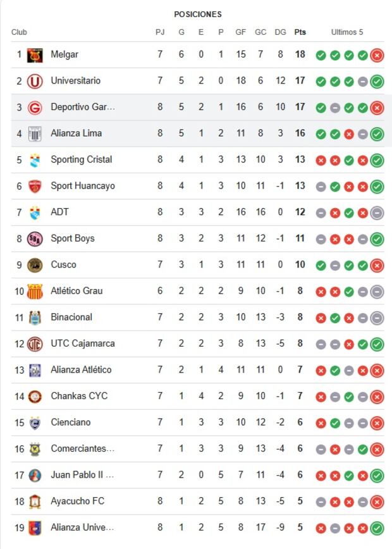Click Universitario's latest green win icon
This screenshot has height=549, width=392.
[377, 81]
